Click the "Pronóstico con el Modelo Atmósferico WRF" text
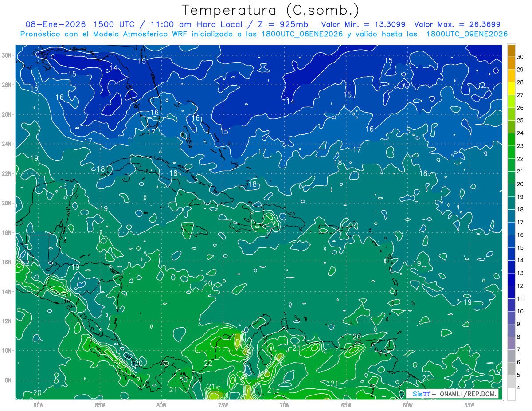Viewport: 532px width, 411px height. (x=104, y=34)
